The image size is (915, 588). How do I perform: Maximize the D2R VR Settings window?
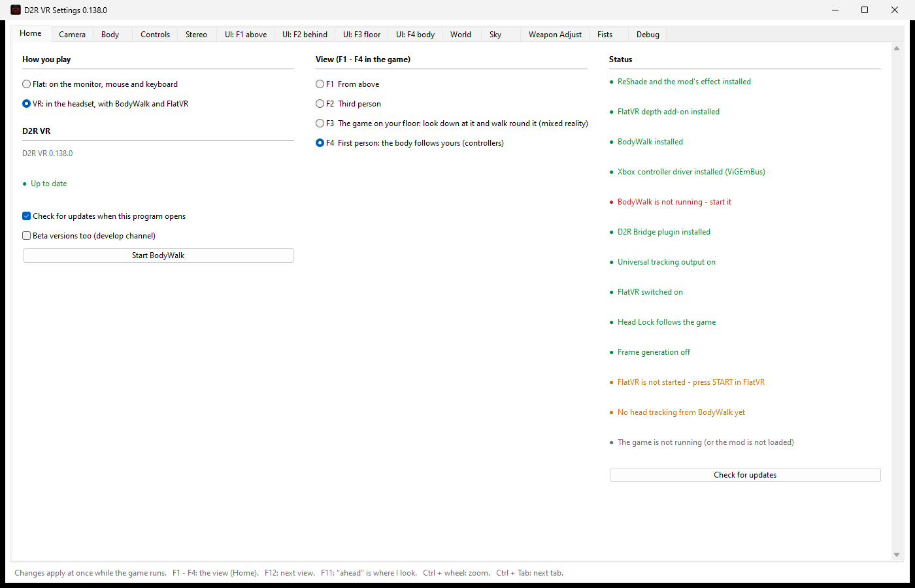865,10
